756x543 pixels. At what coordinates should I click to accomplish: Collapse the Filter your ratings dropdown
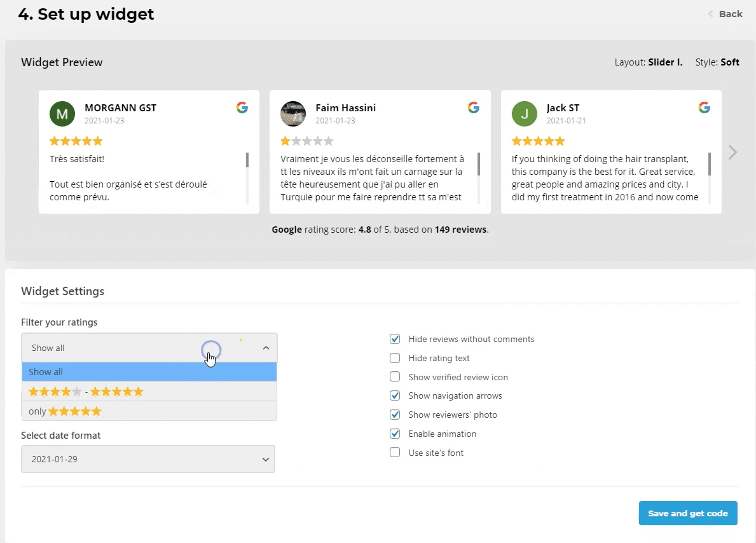[149, 348]
